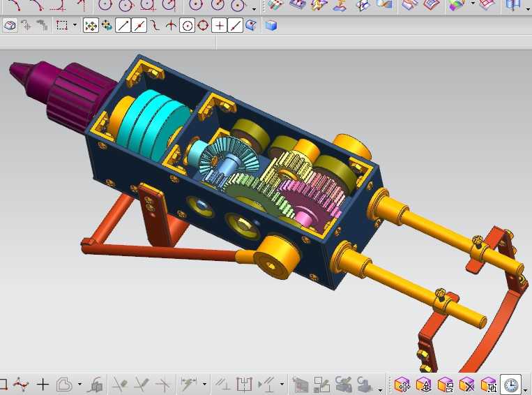Open the dropdown beside the rainbow surface icon

(473, 3)
